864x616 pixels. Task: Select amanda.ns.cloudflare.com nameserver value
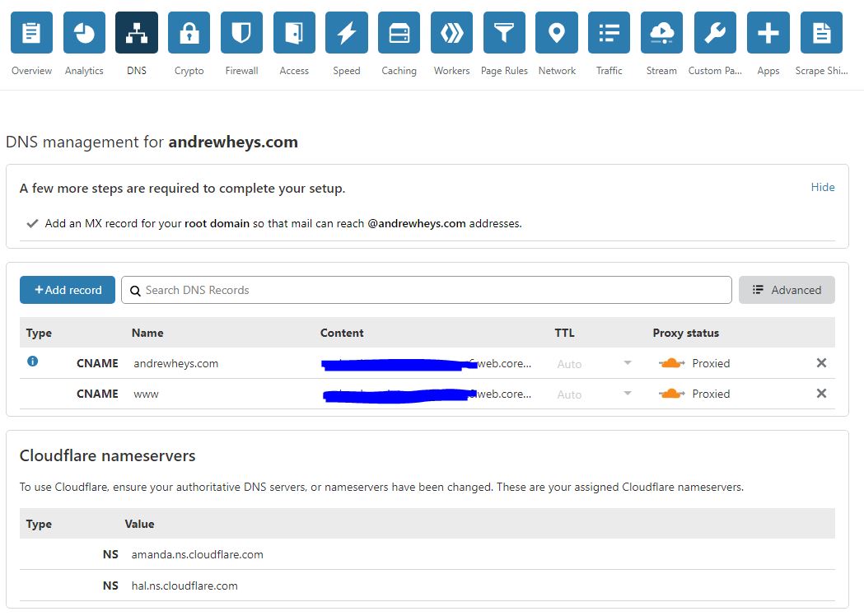pyautogui.click(x=198, y=555)
